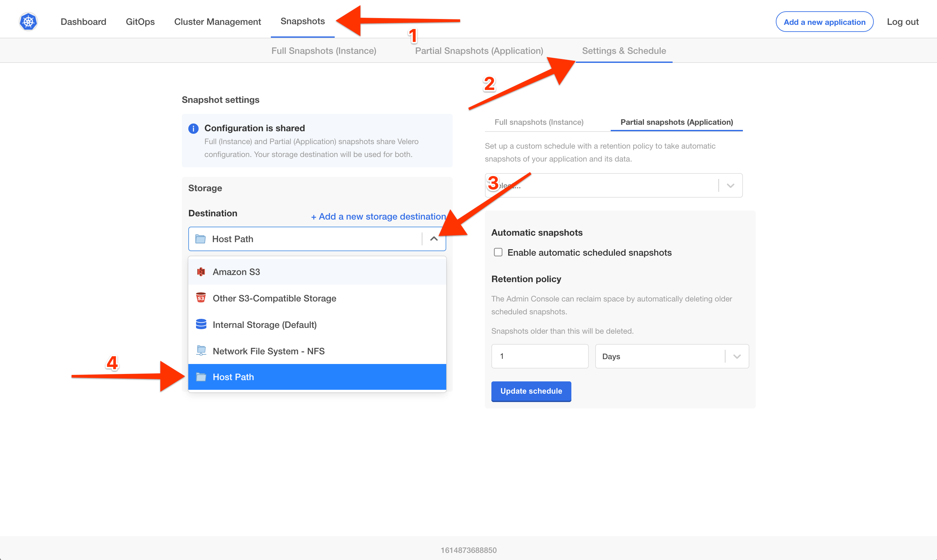Click the retention value input showing 1
Viewport: 937px width, 560px height.
pos(540,356)
